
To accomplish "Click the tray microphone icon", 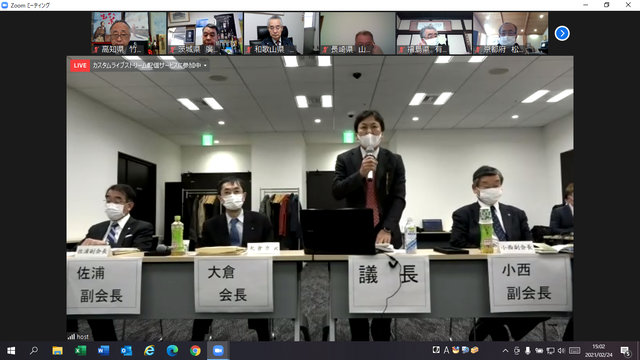I will pos(528,351).
